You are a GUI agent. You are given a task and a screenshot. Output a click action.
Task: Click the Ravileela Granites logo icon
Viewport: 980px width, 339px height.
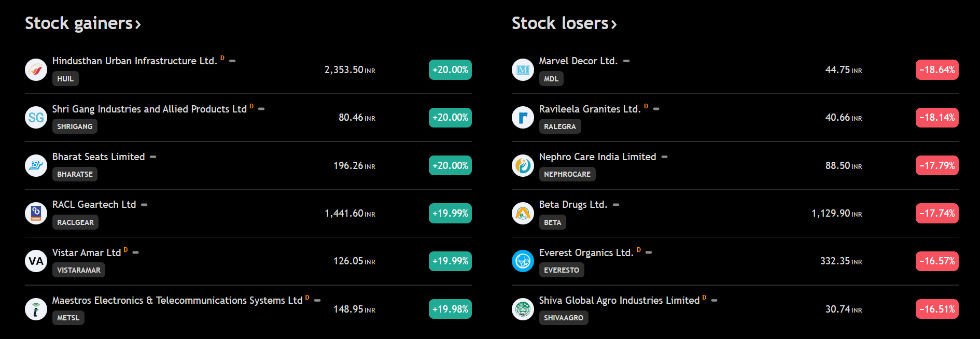[x=523, y=118]
